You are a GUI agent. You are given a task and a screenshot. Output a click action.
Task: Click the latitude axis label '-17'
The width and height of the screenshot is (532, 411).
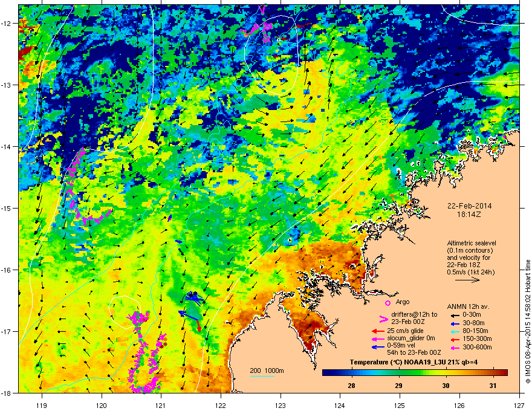pyautogui.click(x=6, y=331)
